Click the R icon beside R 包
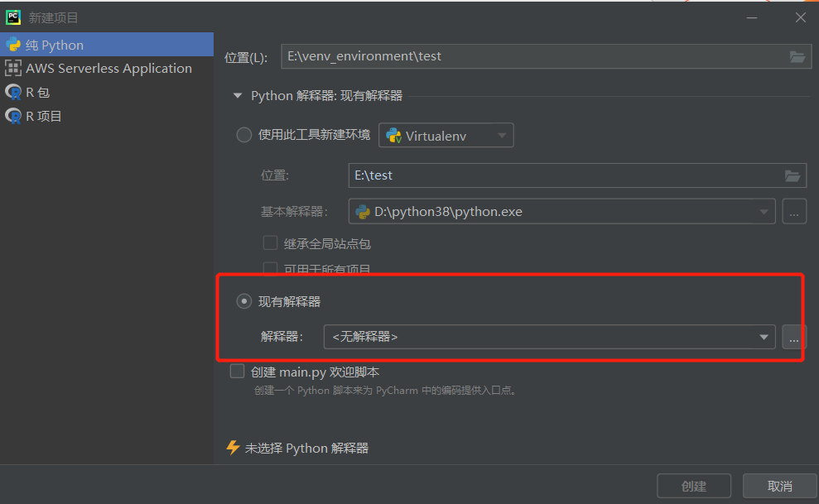 [x=13, y=93]
